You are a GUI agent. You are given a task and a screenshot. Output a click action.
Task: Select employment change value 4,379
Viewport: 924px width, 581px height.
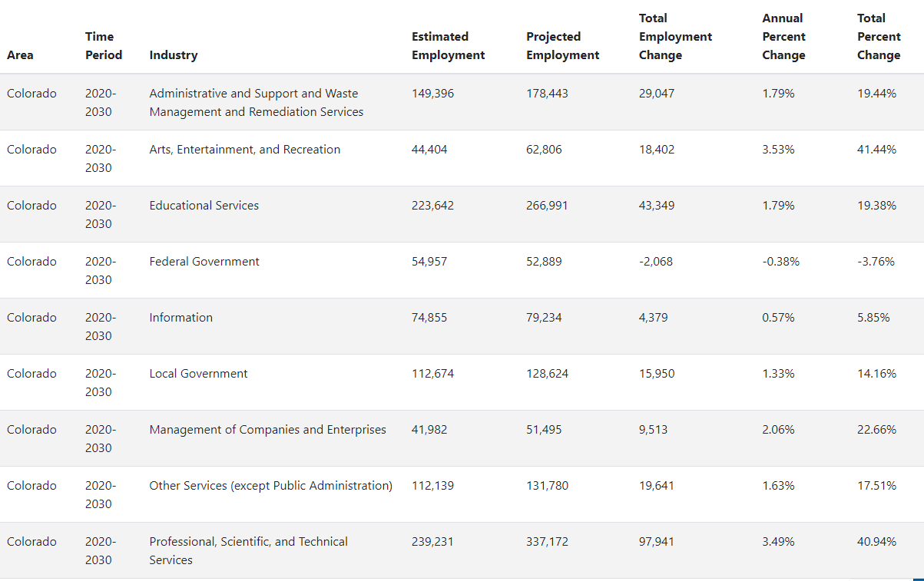pyautogui.click(x=654, y=318)
